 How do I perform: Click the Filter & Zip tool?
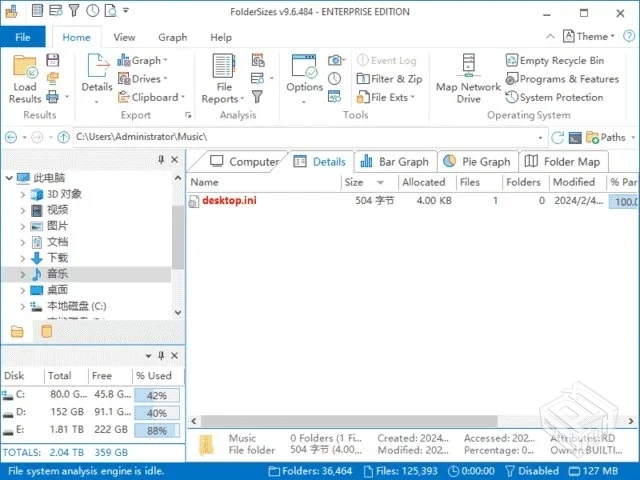[x=364, y=79]
